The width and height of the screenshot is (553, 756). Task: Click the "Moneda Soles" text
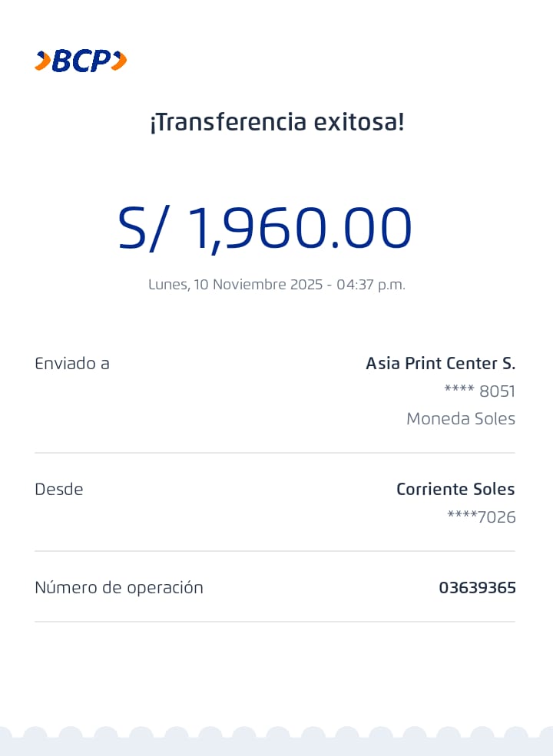click(460, 418)
